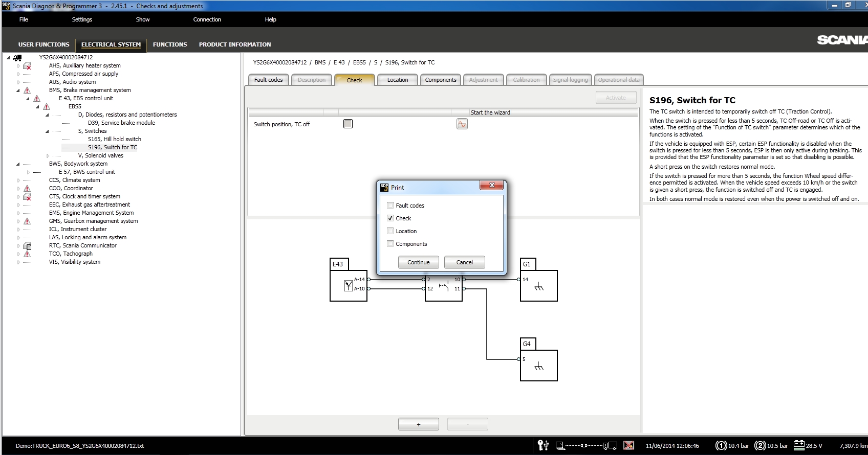Collapse the BMS, Brake management system node

(x=18, y=90)
